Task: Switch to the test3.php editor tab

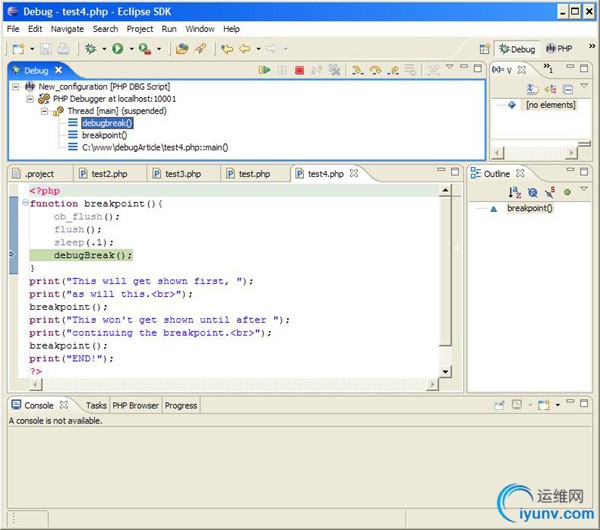Action: 183,174
